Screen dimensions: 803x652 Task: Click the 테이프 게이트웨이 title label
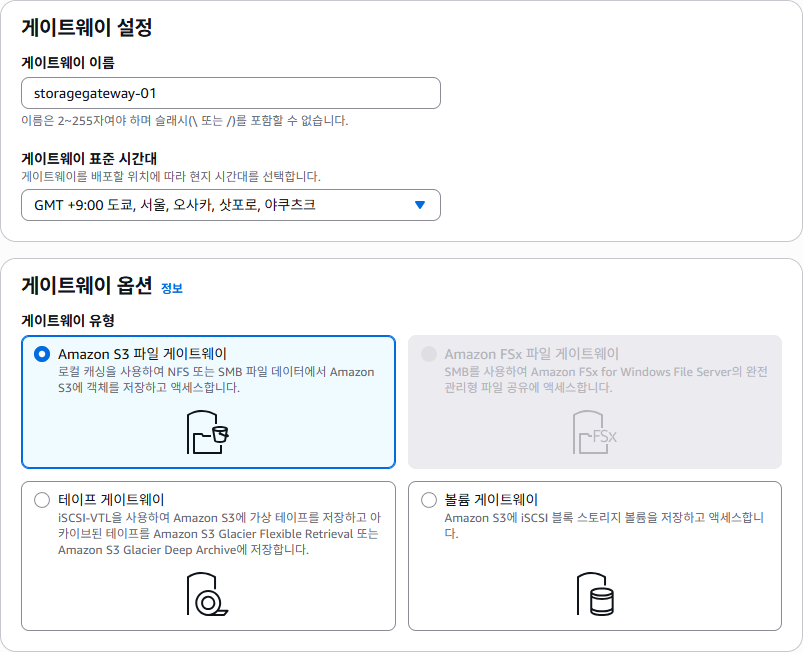pyautogui.click(x=111, y=500)
